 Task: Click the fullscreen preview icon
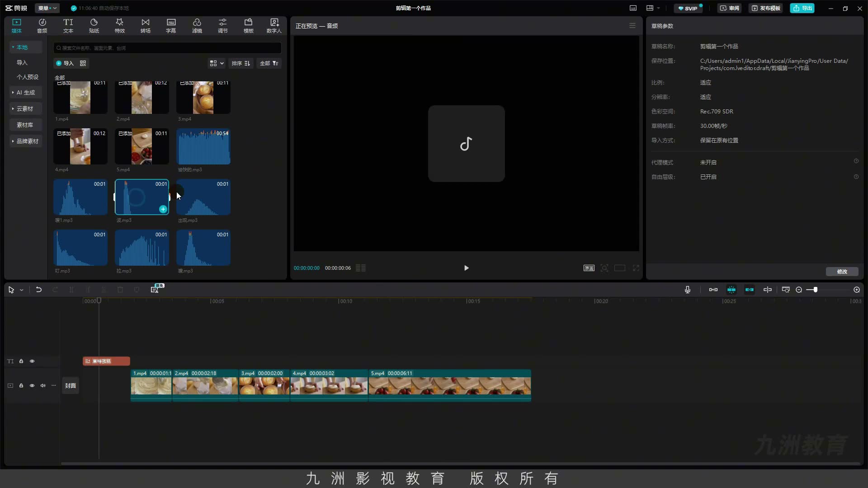[x=636, y=268]
